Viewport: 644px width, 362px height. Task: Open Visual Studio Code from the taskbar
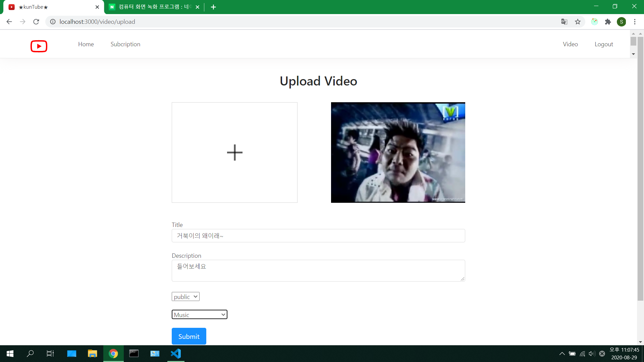[x=175, y=353]
